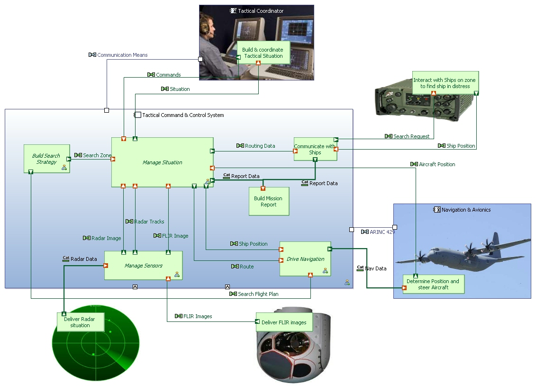The width and height of the screenshot is (536, 392).
Task: Open Drive Navigation sub-diagram icon
Action: pyautogui.click(x=325, y=270)
